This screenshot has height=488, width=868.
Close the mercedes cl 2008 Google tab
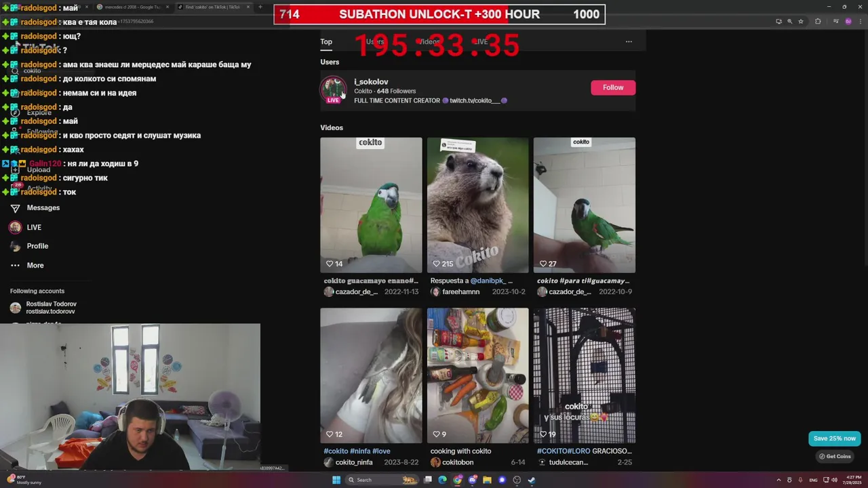click(x=167, y=7)
